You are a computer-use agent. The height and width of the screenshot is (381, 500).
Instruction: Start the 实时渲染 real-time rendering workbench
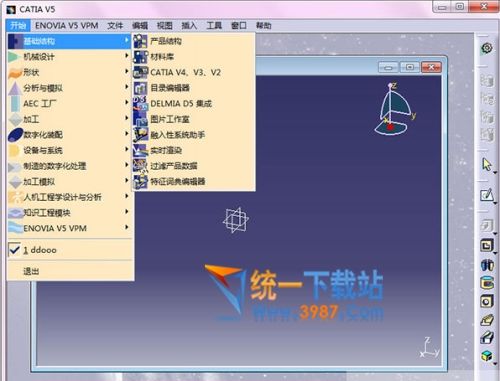pyautogui.click(x=194, y=150)
